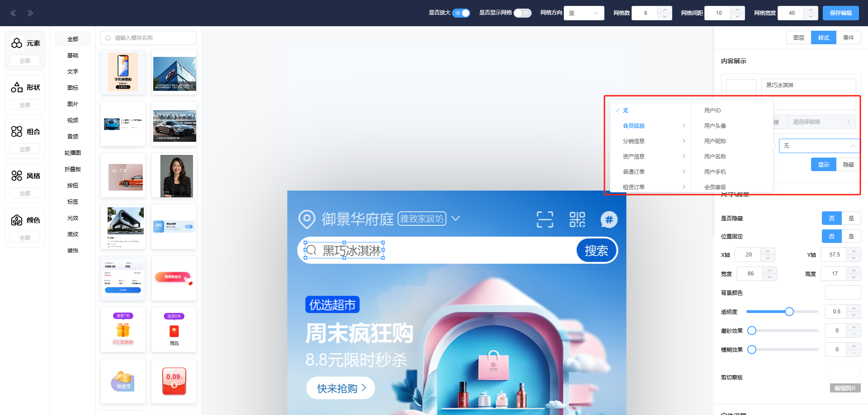Image resolution: width=868 pixels, height=415 pixels.
Task: Open the 组合 combination category icon
Action: (17, 131)
